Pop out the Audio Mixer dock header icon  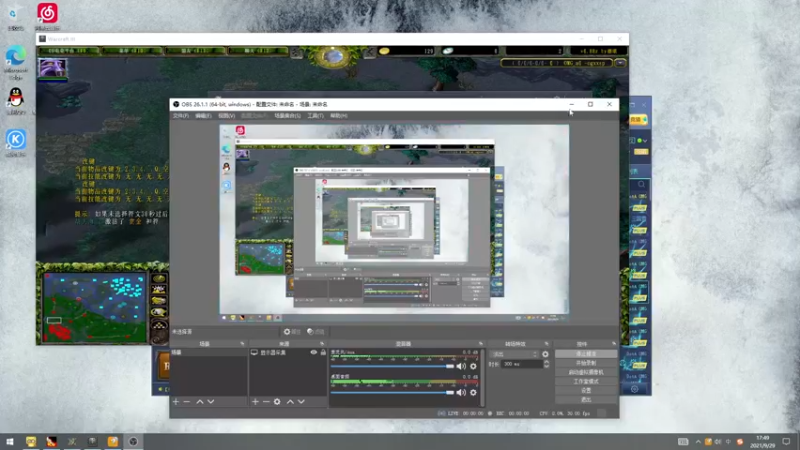click(x=481, y=344)
